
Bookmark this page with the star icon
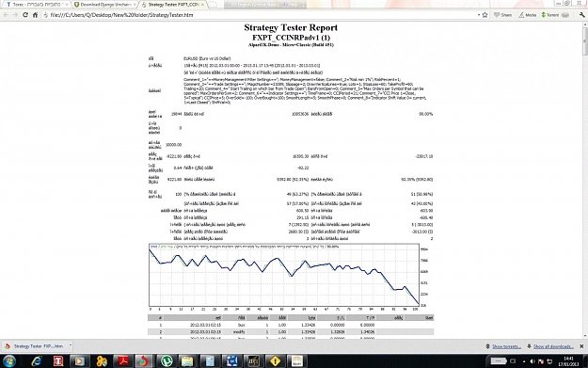pos(485,15)
